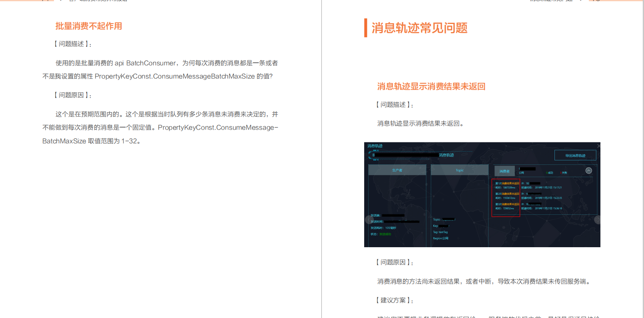Screen dimensions: 644x318
Task: Click the 3 失败 failure count
Action: [564, 173]
